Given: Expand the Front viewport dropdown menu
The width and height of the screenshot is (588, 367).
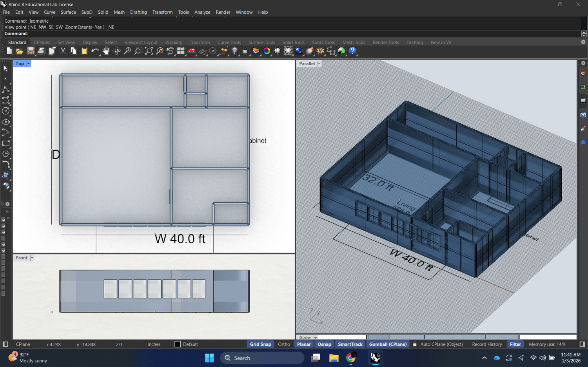Looking at the screenshot, I should coord(32,258).
